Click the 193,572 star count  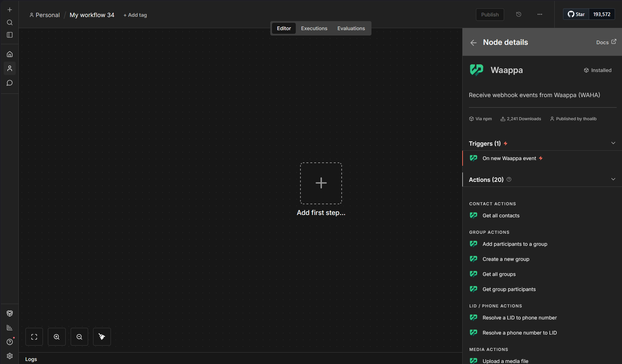point(602,14)
